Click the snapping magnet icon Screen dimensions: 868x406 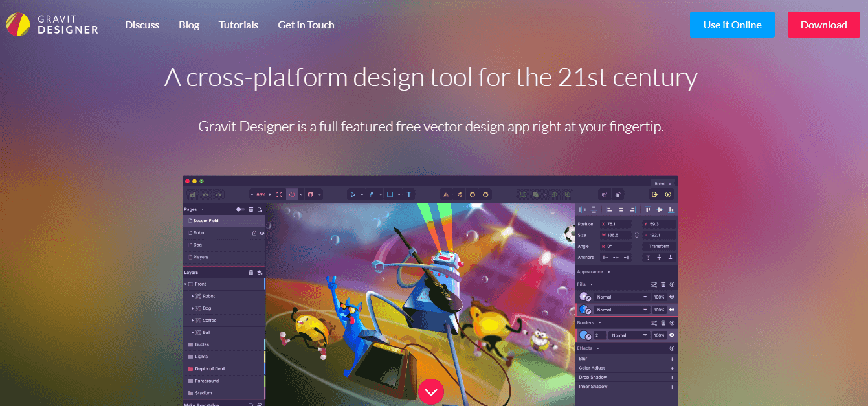[x=310, y=194]
